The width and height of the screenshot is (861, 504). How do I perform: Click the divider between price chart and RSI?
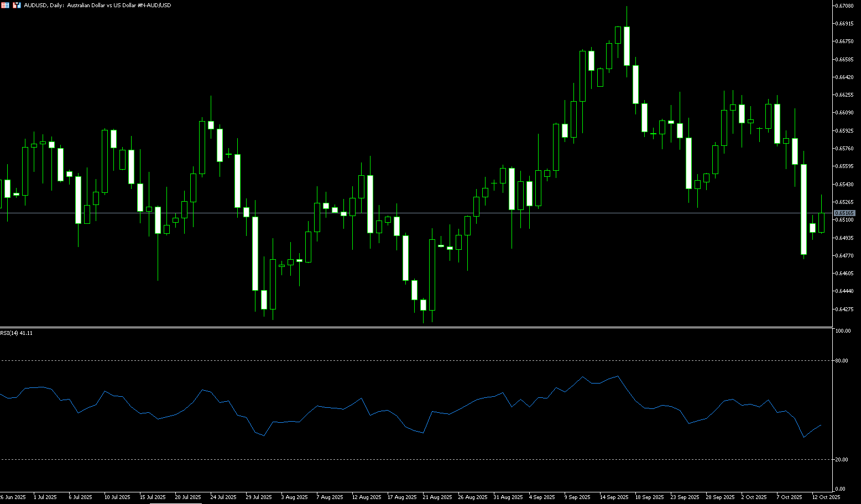click(x=415, y=328)
